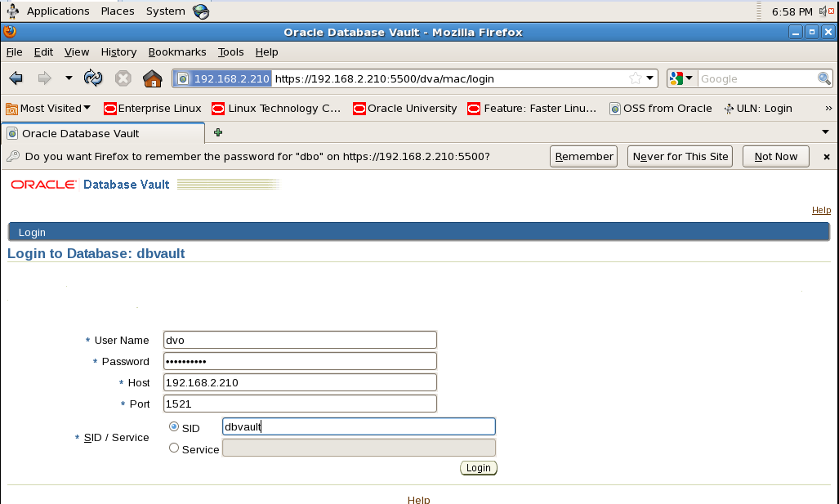
Task: Select the Service radio button
Action: point(174,448)
